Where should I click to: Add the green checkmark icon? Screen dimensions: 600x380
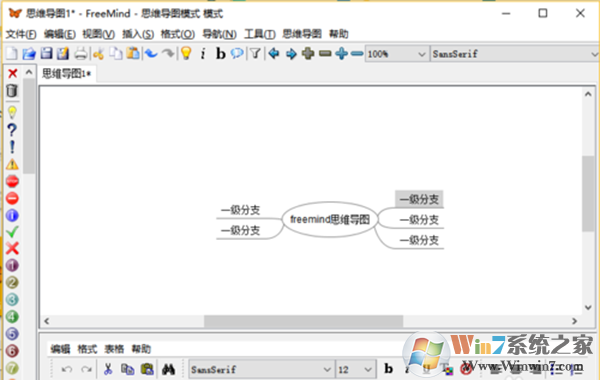(x=12, y=232)
